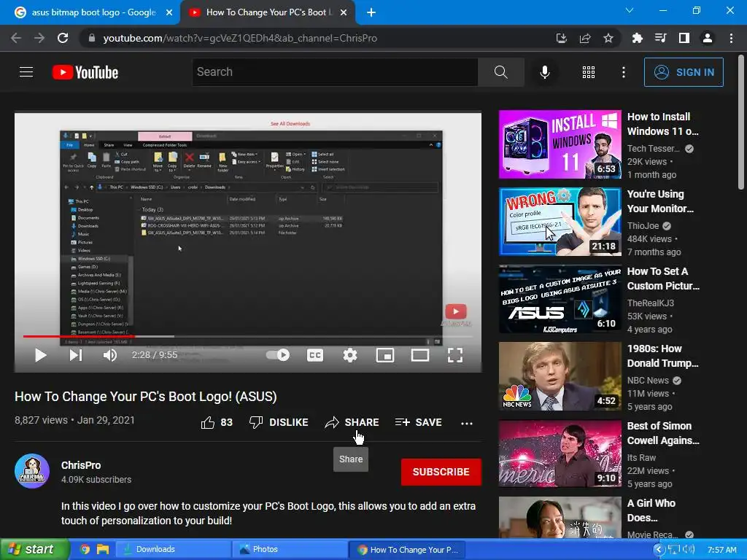The height and width of the screenshot is (560, 747).
Task: Toggle the autoplay switch
Action: [x=278, y=355]
